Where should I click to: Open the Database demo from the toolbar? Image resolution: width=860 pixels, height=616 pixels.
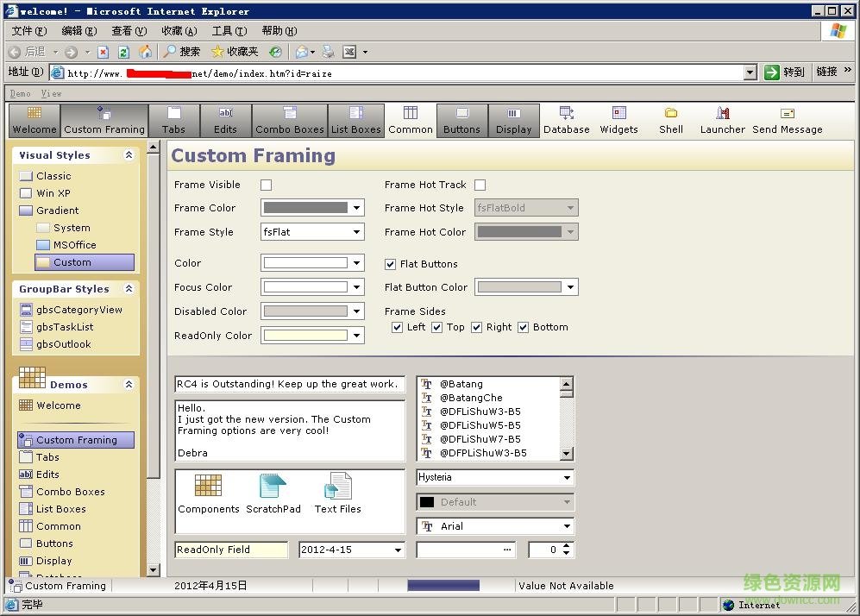567,121
